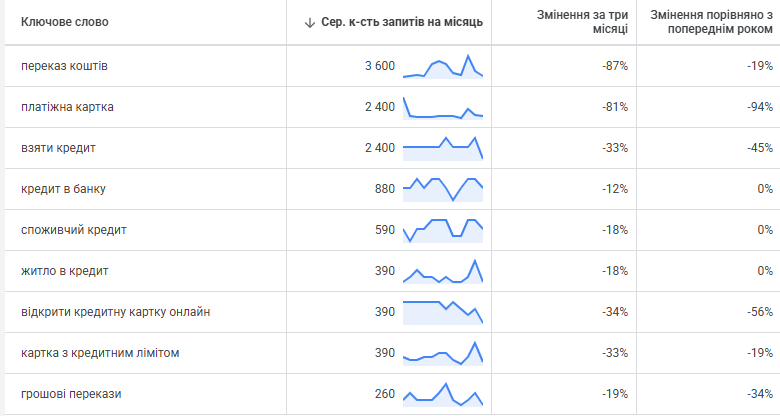Open trend sparkline for 'споживчий кредит'
The width and height of the screenshot is (780, 416).
[443, 230]
